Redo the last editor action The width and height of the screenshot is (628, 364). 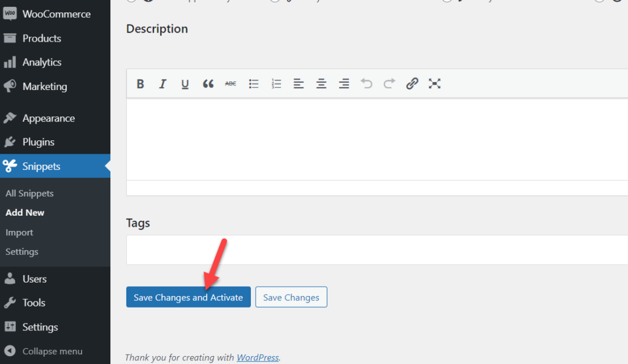tap(389, 83)
